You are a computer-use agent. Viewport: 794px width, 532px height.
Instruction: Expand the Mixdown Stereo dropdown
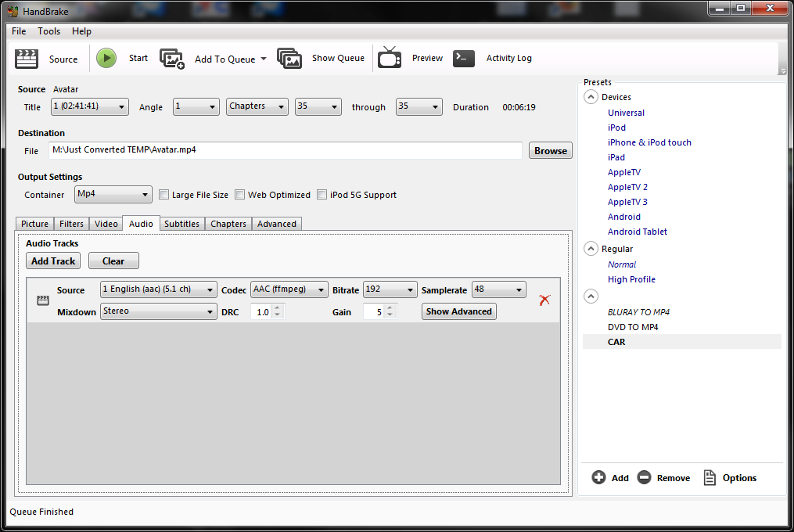coord(159,311)
